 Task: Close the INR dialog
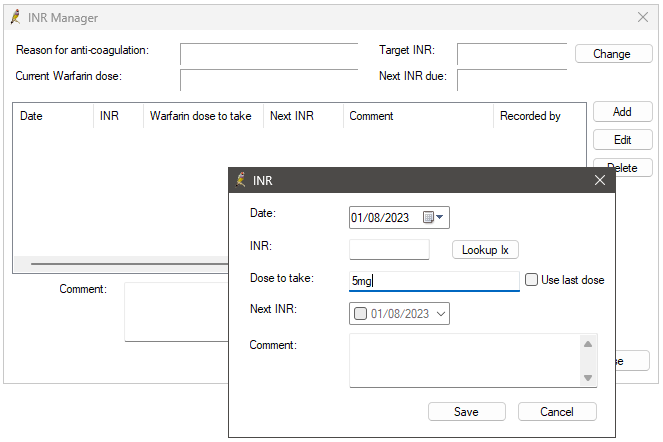[600, 180]
